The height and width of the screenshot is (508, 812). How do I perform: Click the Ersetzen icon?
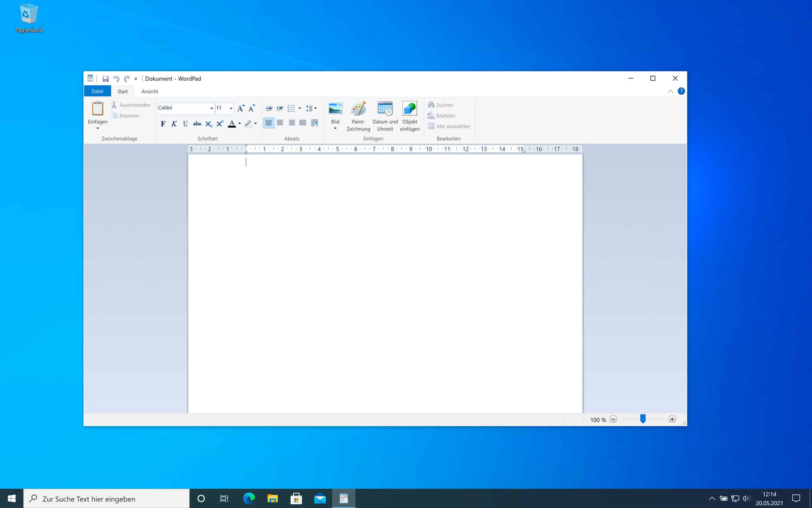point(431,115)
